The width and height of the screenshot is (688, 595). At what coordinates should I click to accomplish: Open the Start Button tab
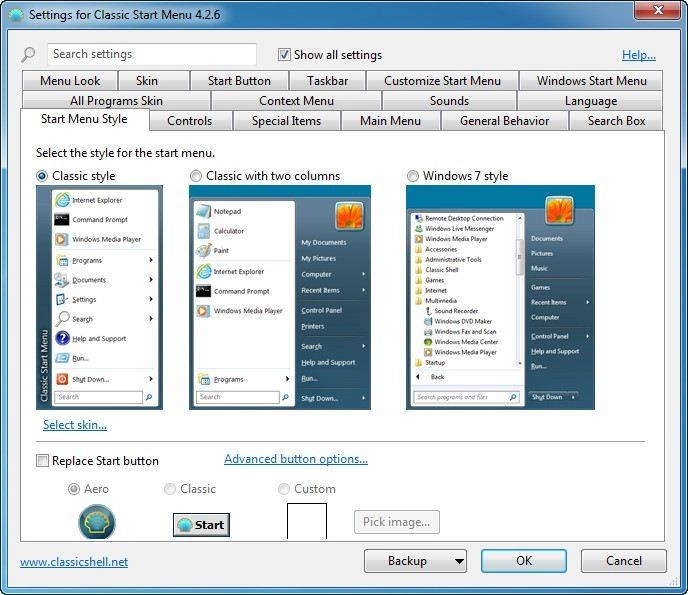239,81
